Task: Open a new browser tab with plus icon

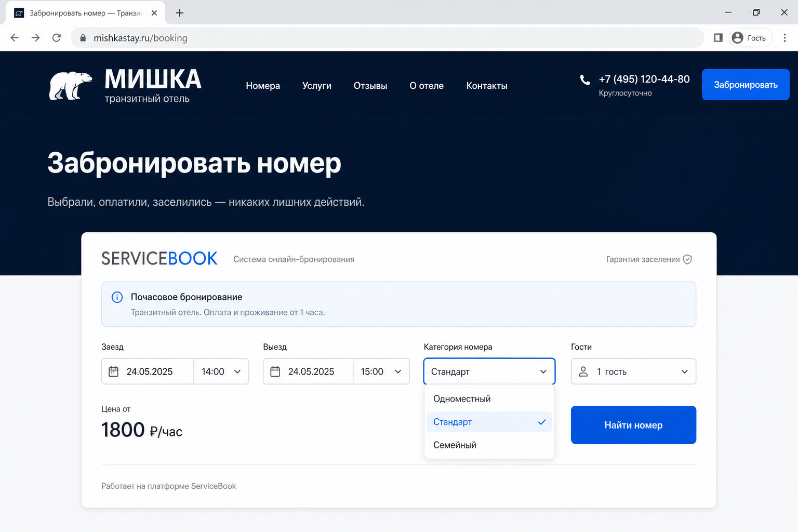Action: point(180,13)
